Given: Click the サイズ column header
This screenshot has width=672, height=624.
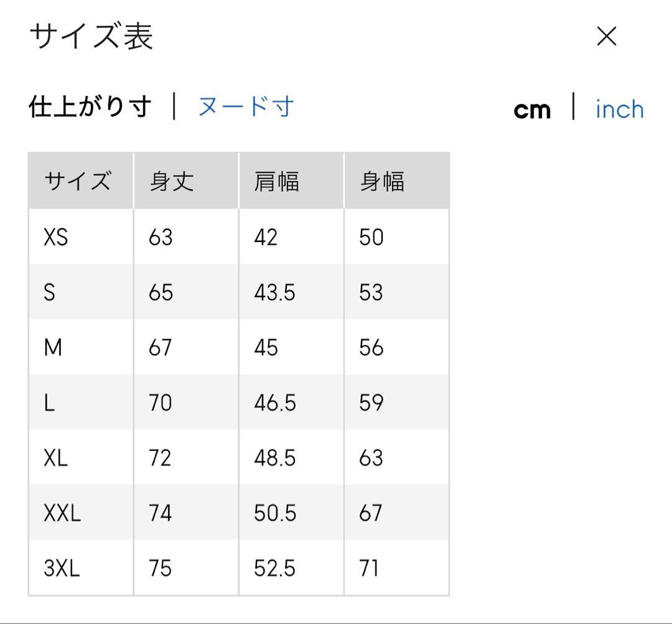Looking at the screenshot, I should click(77, 182).
